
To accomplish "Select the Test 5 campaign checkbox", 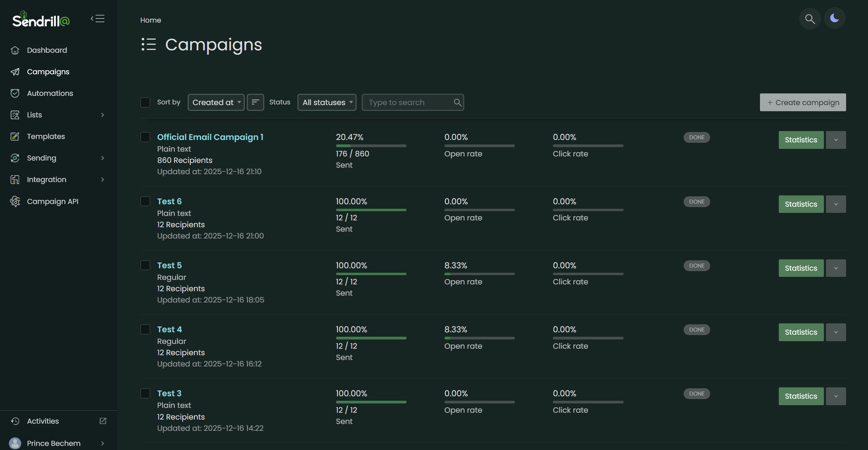I will point(145,265).
